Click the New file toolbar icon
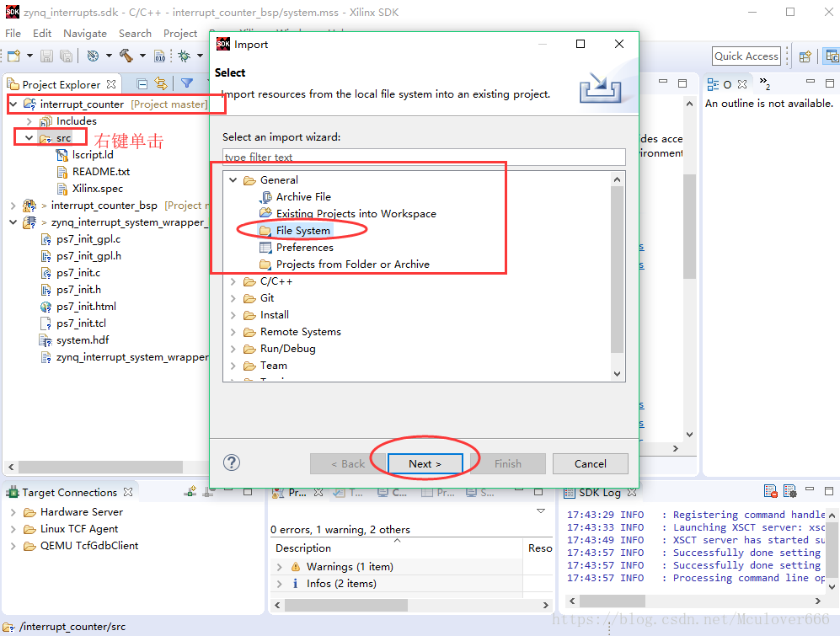 click(14, 56)
